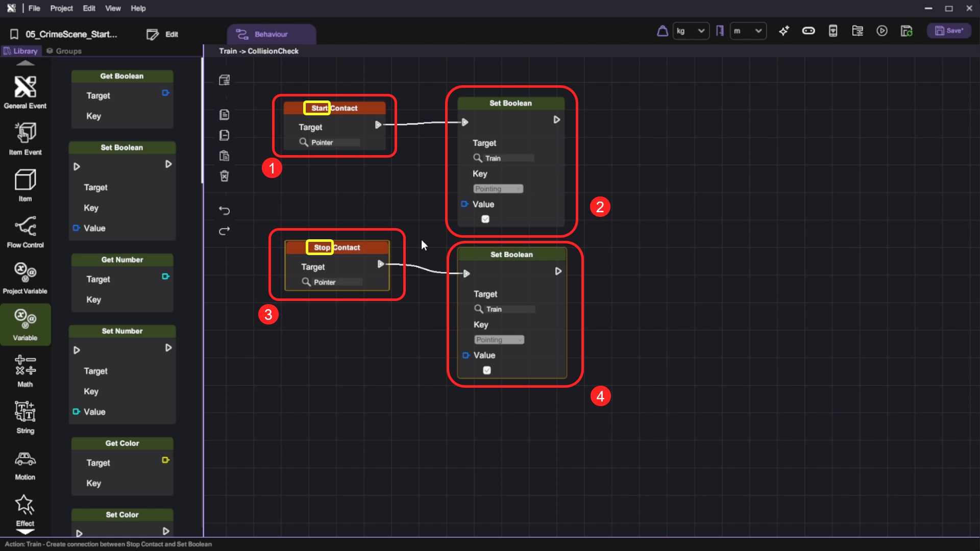Open the Project menu
This screenshot has width=980, height=551.
[61, 8]
